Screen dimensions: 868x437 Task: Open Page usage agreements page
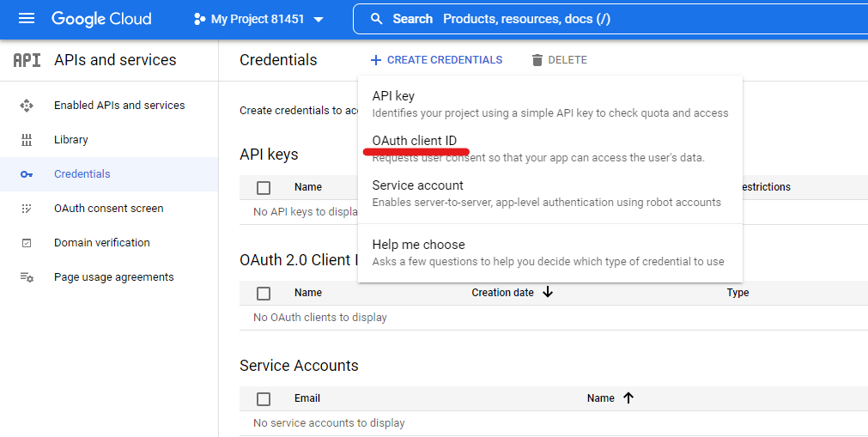pyautogui.click(x=114, y=277)
